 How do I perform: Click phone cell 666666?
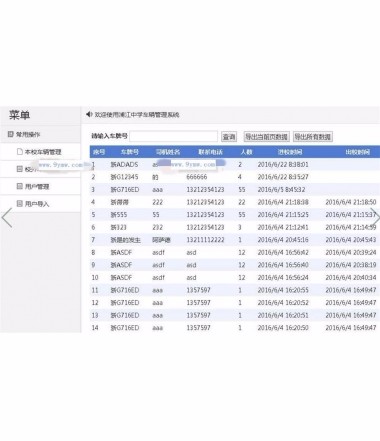tap(197, 177)
